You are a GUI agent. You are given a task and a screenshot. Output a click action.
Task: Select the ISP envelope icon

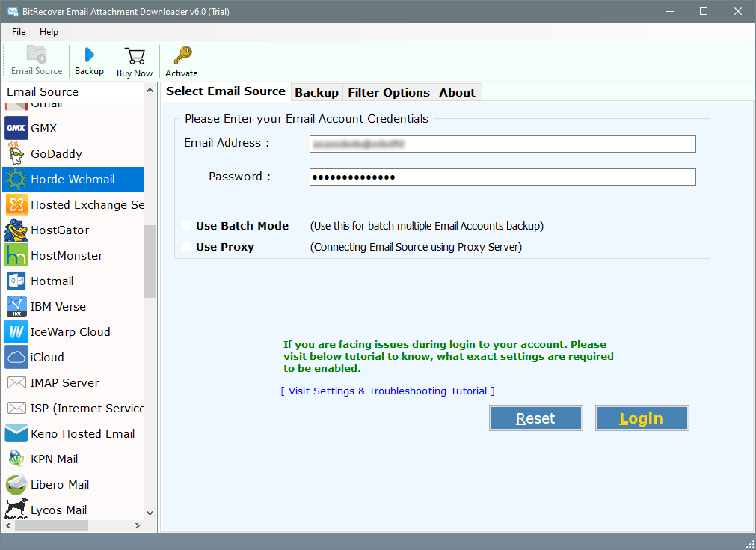coord(16,408)
